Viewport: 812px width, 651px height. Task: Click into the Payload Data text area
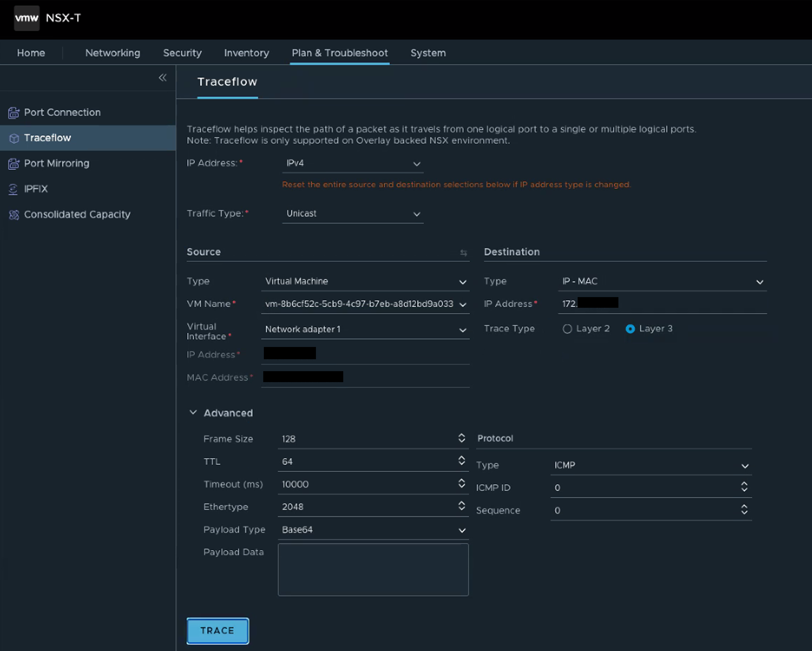pos(373,570)
